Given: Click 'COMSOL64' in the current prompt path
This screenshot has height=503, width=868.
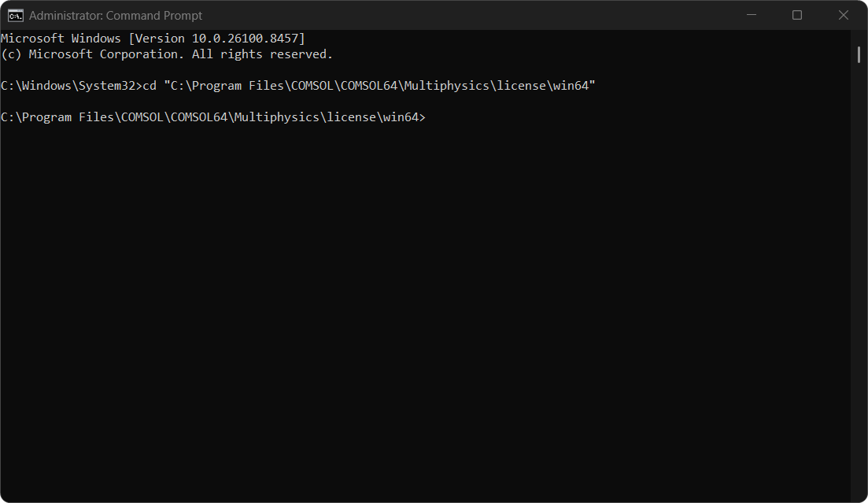Looking at the screenshot, I should (199, 117).
